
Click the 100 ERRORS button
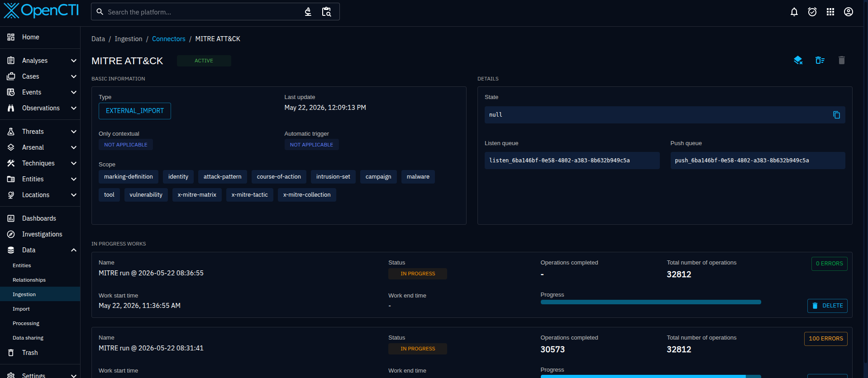[825, 339]
